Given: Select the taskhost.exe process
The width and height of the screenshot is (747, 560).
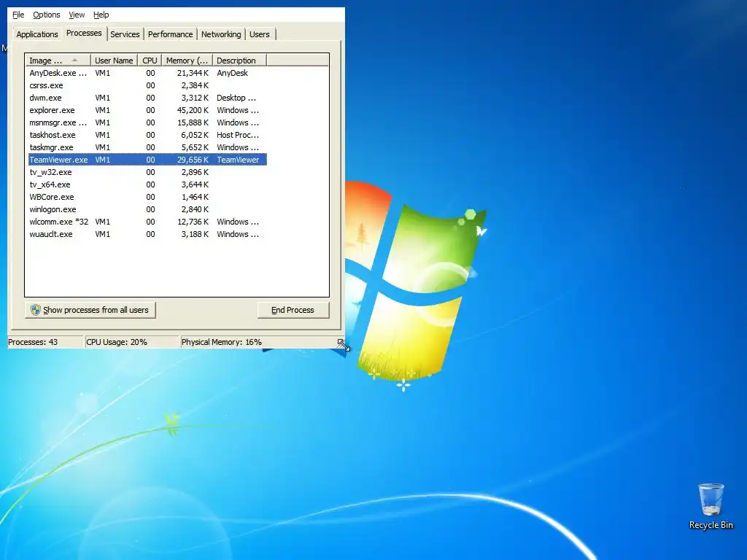Looking at the screenshot, I should [x=147, y=135].
